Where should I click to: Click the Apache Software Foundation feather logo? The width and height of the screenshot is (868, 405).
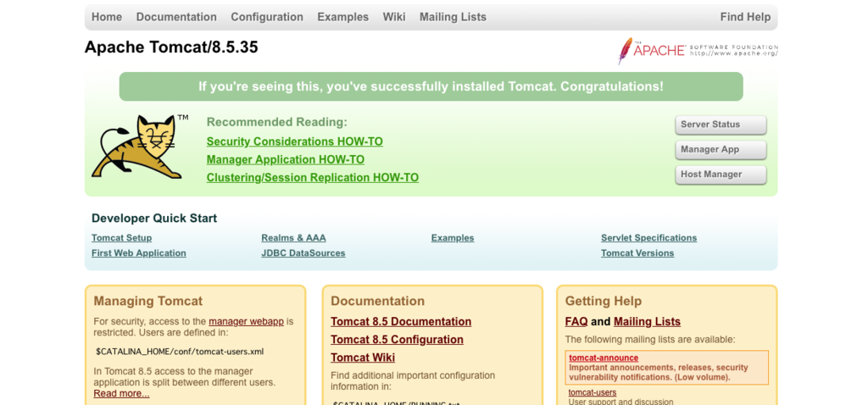coord(698,50)
